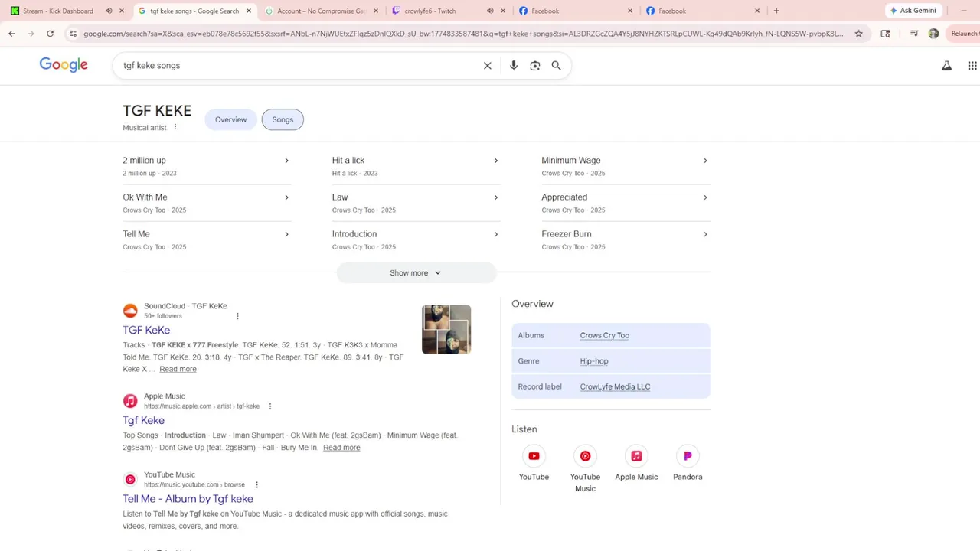
Task: Open the Hip-hop genre link
Action: tap(594, 361)
